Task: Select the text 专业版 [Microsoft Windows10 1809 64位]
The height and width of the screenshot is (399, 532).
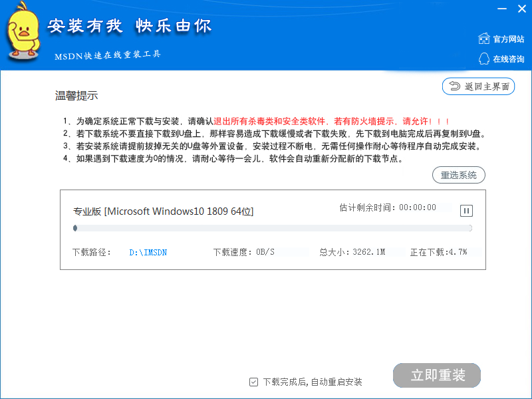Action: point(163,211)
